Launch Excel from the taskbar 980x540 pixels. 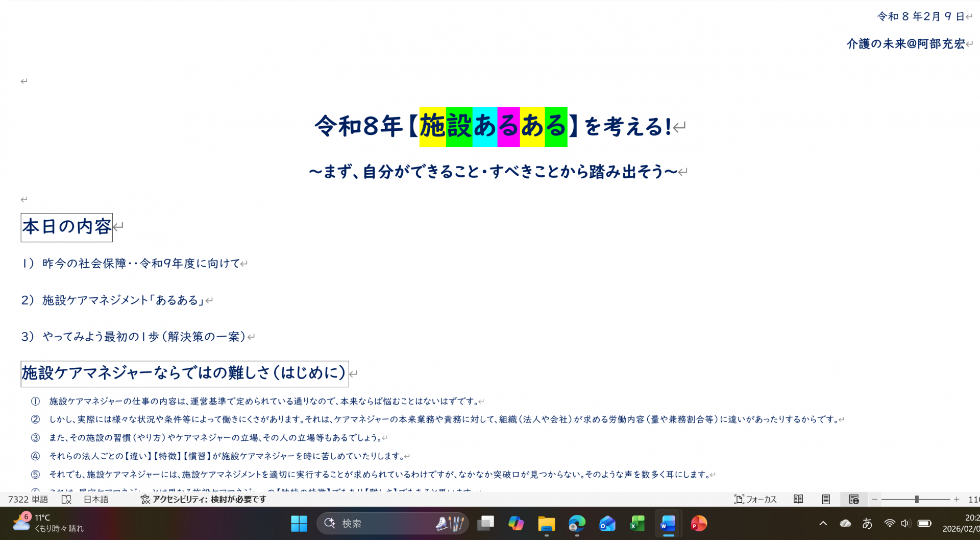point(637,523)
